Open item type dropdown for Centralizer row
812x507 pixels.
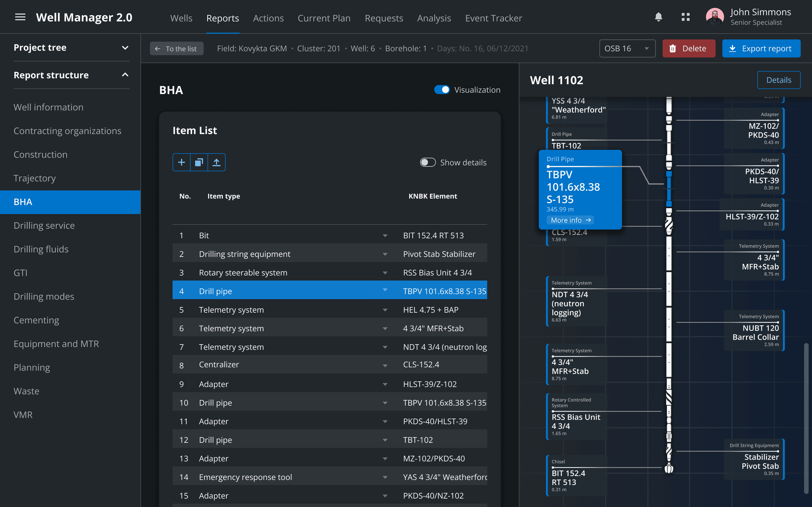pyautogui.click(x=385, y=365)
